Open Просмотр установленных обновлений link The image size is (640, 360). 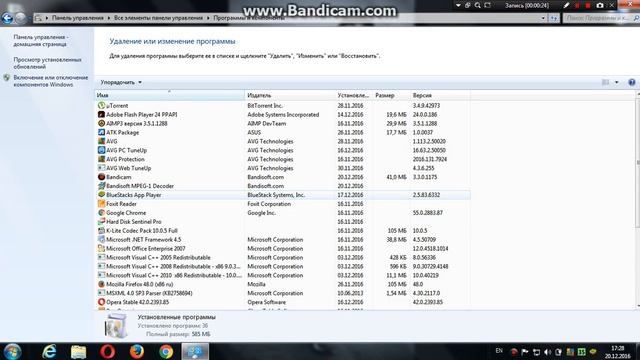(x=47, y=63)
